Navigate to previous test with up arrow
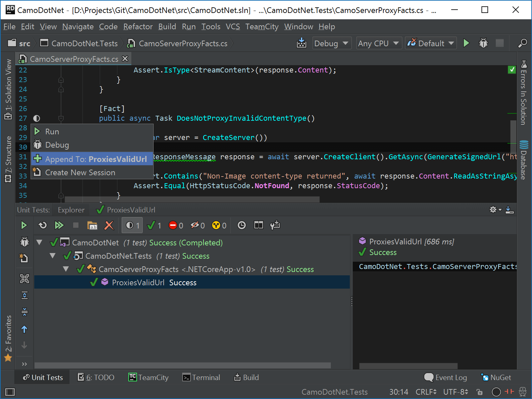Viewport: 532px width, 399px height. (x=24, y=329)
